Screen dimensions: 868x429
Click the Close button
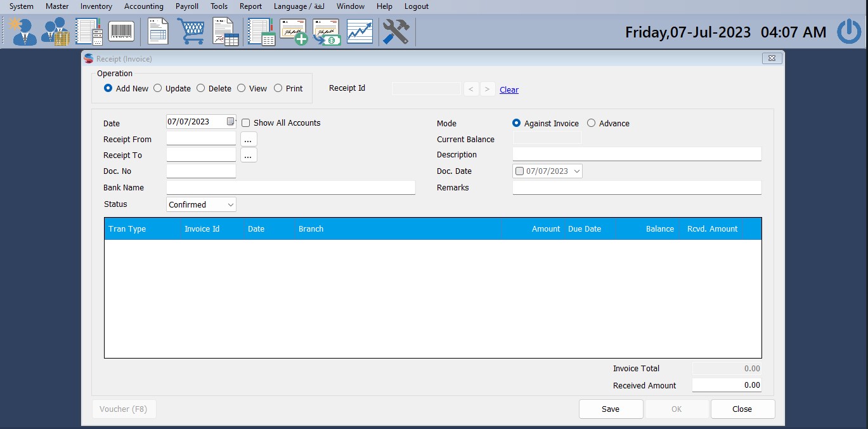pyautogui.click(x=742, y=409)
